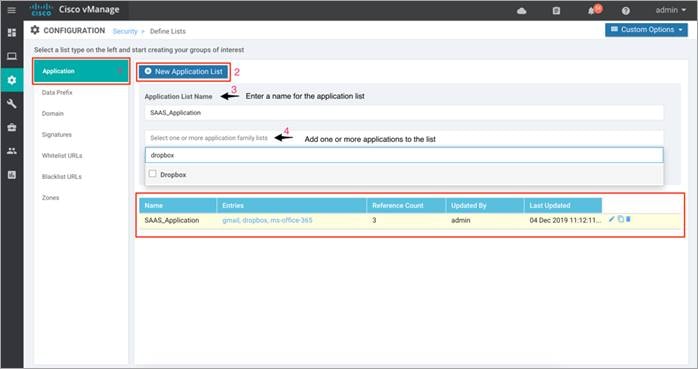Sort by Name column header

click(x=178, y=206)
